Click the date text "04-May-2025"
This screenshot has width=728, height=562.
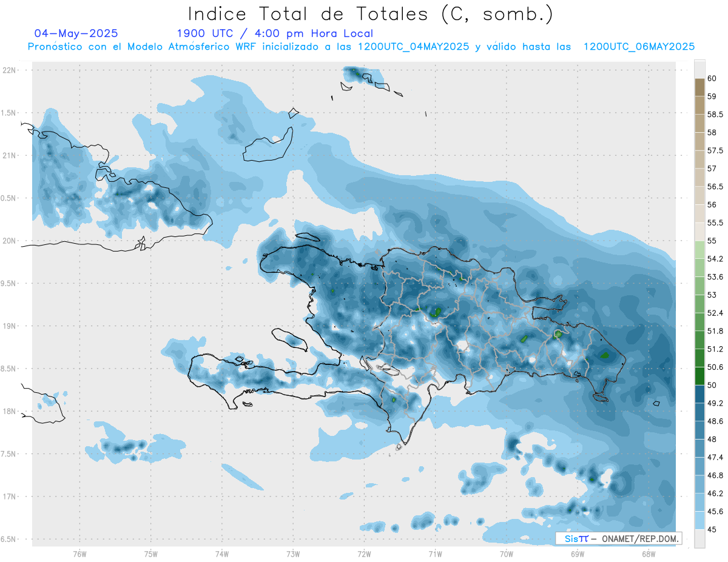click(x=76, y=34)
